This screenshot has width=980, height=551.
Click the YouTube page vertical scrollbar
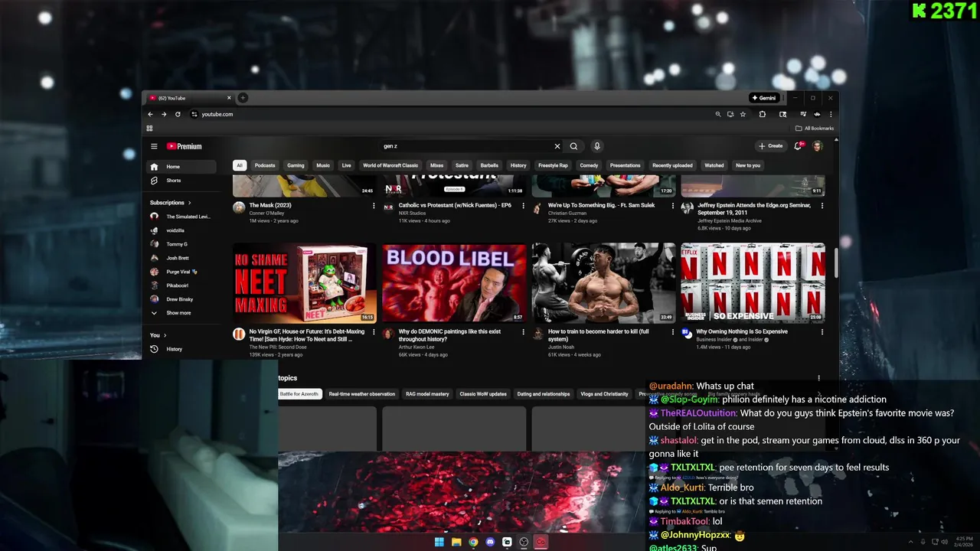[x=835, y=262]
